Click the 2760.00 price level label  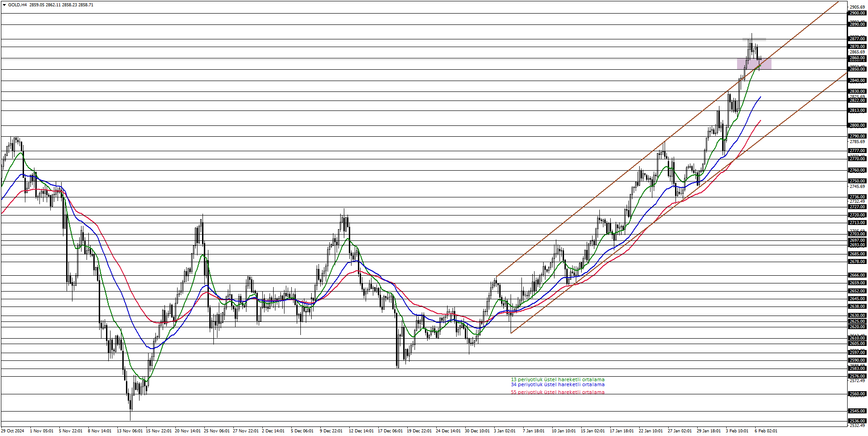coord(857,170)
